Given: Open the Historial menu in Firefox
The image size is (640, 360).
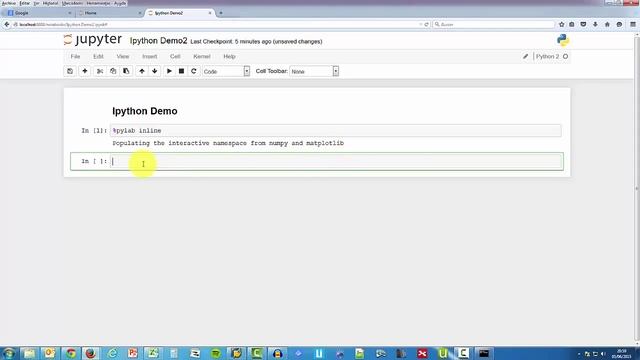Looking at the screenshot, I should point(50,3).
